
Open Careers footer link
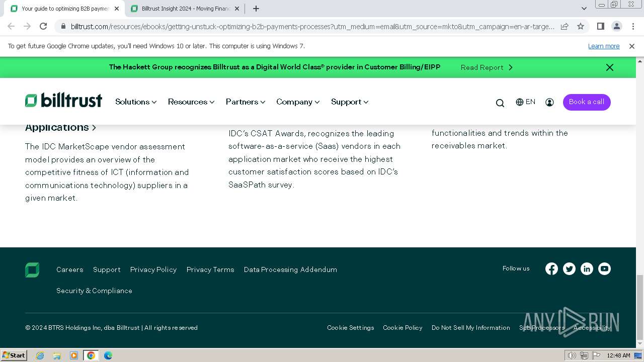(70, 270)
